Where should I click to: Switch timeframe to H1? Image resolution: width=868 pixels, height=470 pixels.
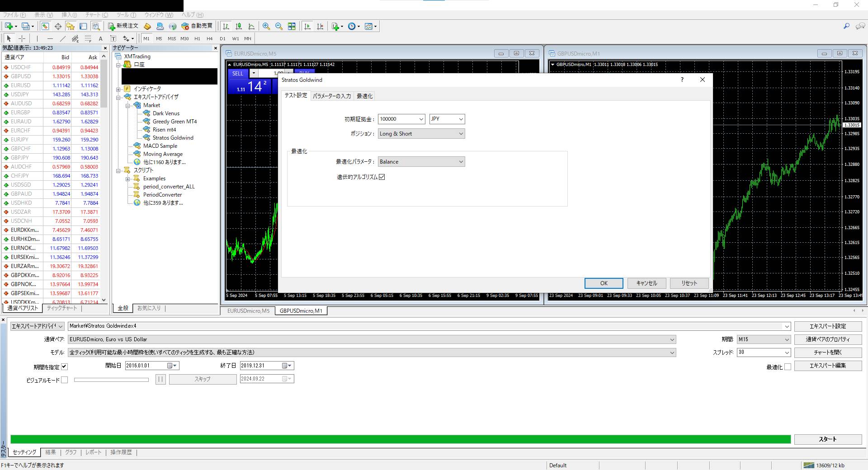[197, 38]
